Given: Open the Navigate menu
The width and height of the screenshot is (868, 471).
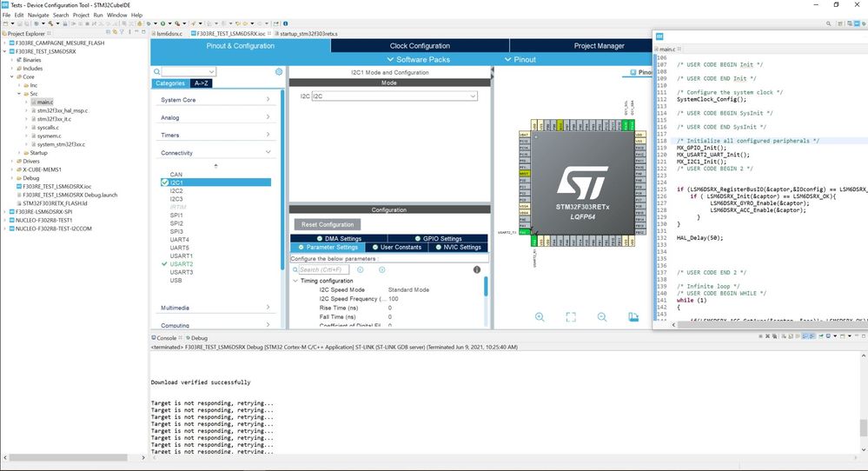Looking at the screenshot, I should [38, 15].
